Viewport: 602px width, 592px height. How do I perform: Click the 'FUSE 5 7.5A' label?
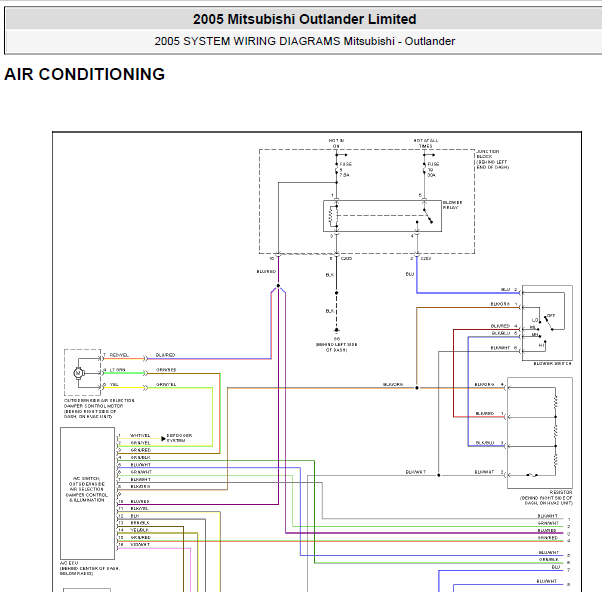tap(345, 169)
